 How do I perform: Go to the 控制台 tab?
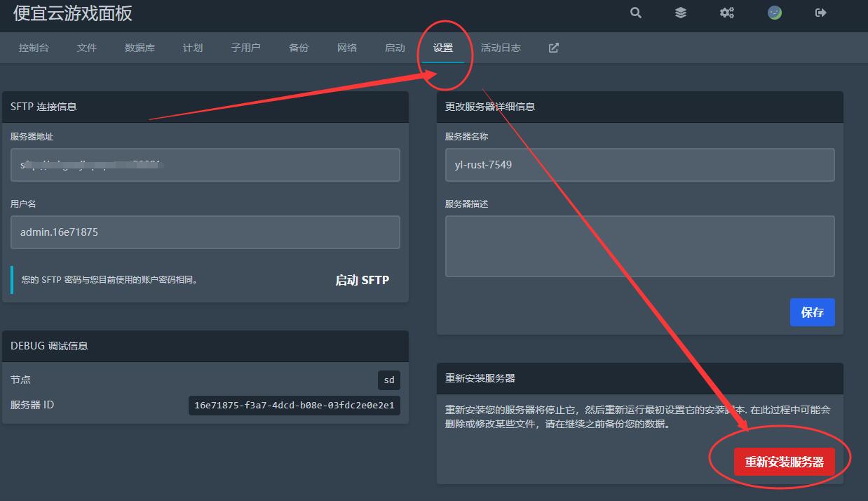pyautogui.click(x=34, y=48)
